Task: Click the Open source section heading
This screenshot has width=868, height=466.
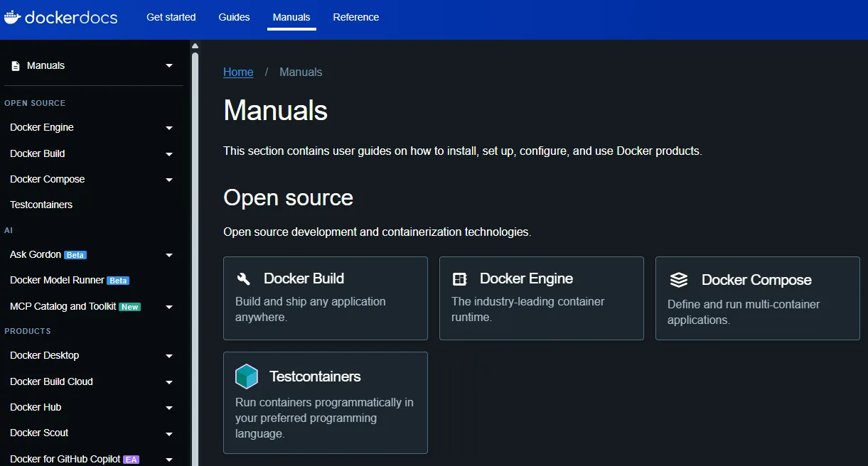Action: [289, 197]
